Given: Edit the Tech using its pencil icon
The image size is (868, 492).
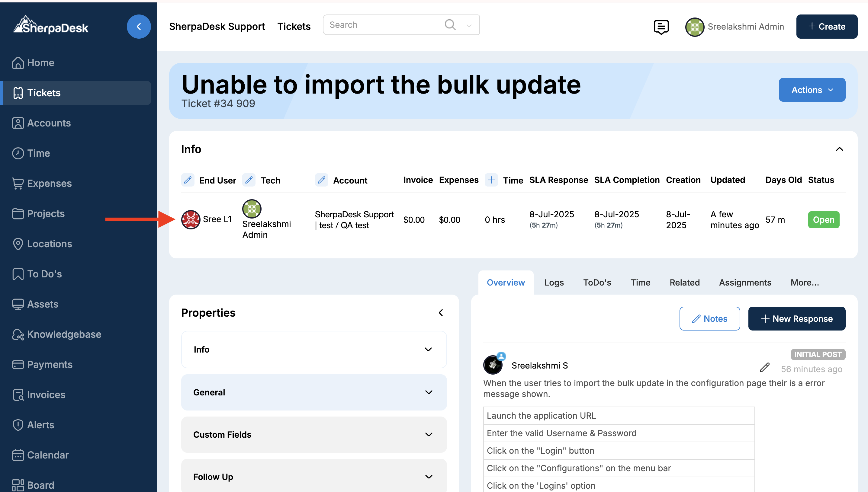Looking at the screenshot, I should [x=249, y=180].
